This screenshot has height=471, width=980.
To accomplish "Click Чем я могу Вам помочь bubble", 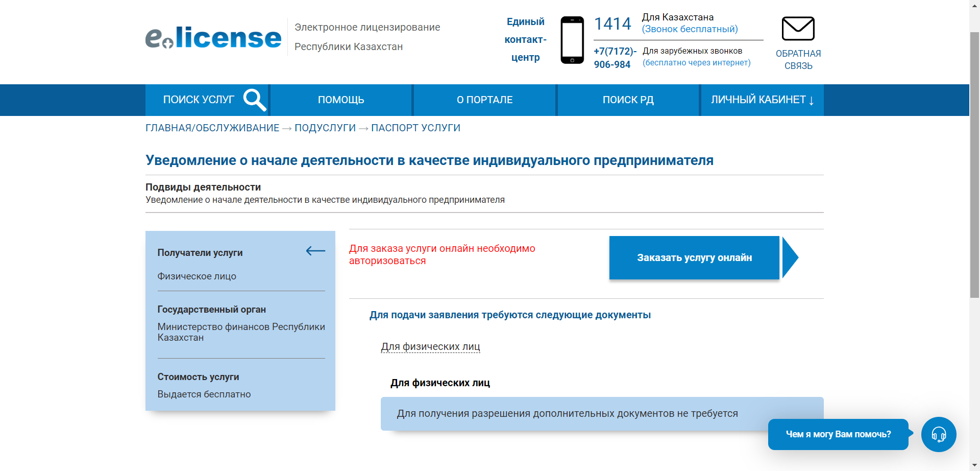I will (x=838, y=434).
